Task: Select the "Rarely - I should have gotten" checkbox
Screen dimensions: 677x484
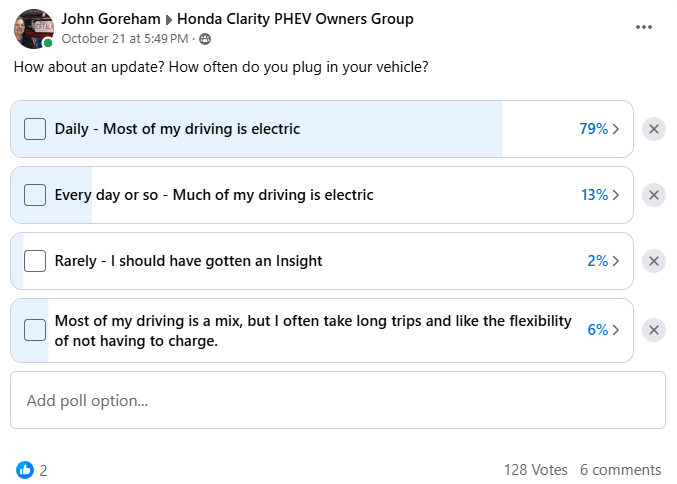Action: point(35,261)
